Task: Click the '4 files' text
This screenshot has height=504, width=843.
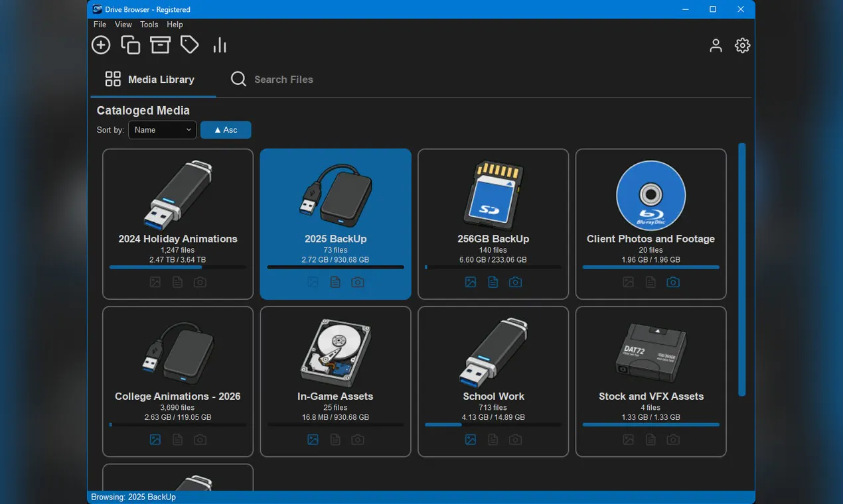Action: pos(651,408)
